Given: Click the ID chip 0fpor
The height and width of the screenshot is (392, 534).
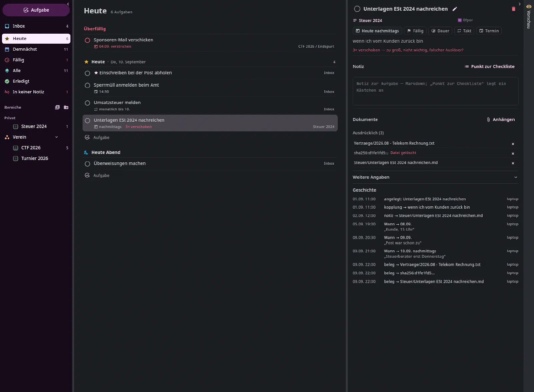Looking at the screenshot, I should [x=465, y=20].
